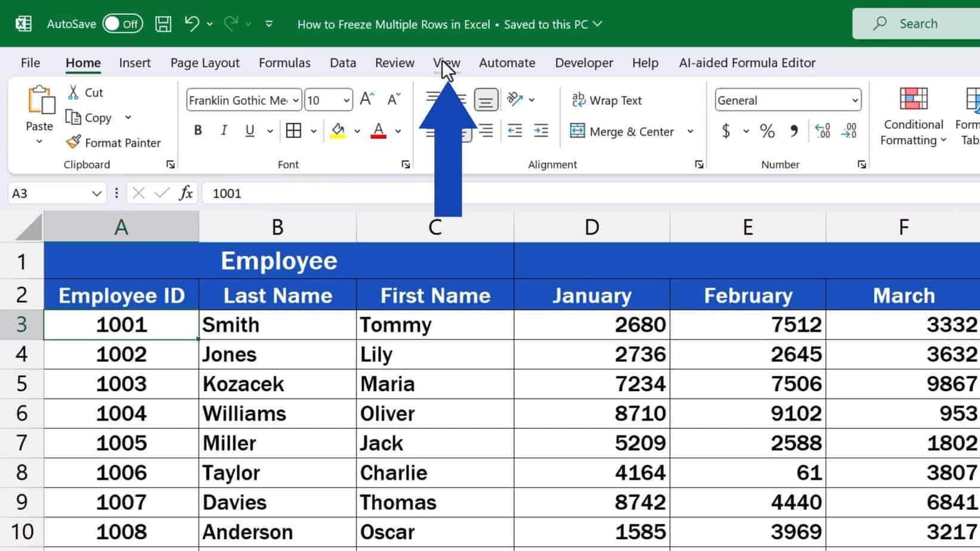Click the Increase Decimal icon
This screenshot has width=980, height=551.
[x=823, y=131]
